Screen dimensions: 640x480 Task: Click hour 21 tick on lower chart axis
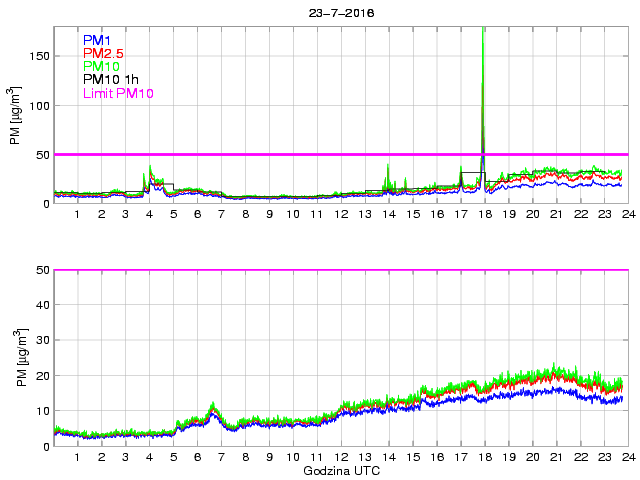[x=557, y=457]
